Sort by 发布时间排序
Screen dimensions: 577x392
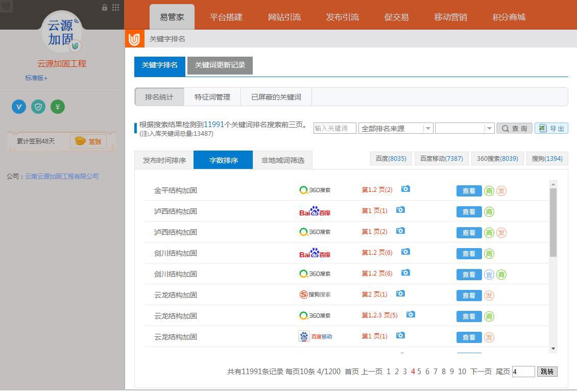pyautogui.click(x=164, y=160)
